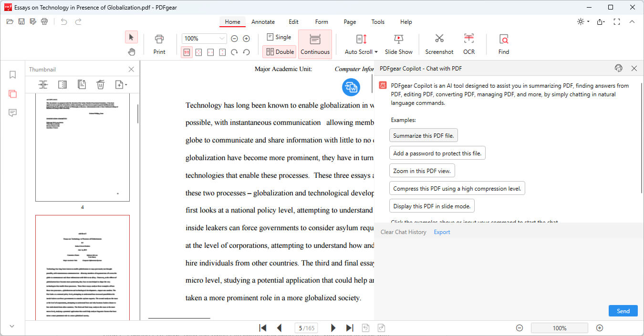Open the Find tool
The image size is (644, 336).
tap(503, 43)
